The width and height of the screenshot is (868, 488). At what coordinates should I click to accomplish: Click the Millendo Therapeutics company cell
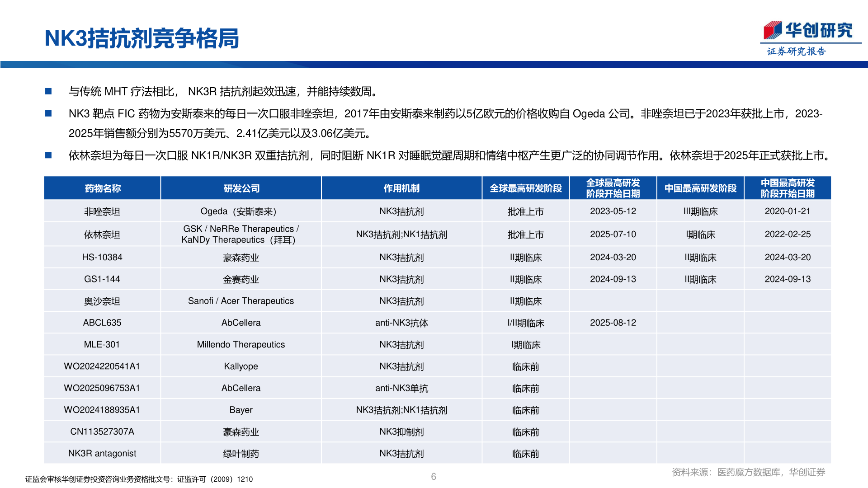(241, 344)
